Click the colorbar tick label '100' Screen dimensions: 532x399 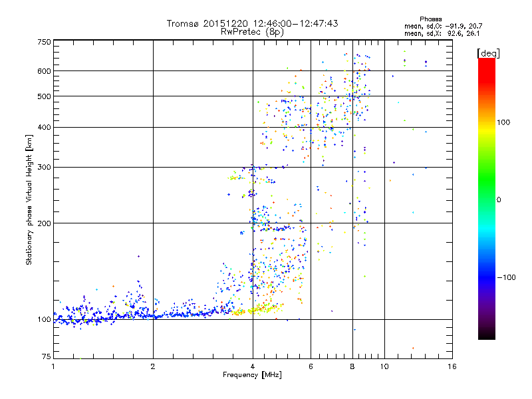(x=503, y=122)
